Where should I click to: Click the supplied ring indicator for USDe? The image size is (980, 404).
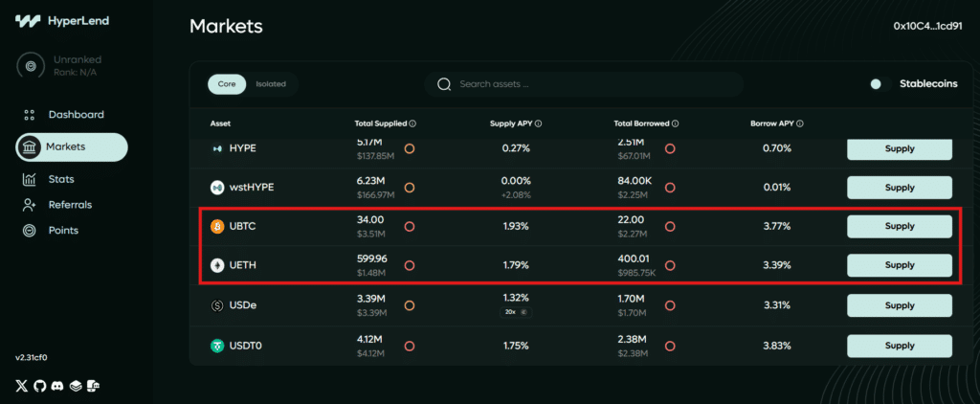[x=410, y=305]
